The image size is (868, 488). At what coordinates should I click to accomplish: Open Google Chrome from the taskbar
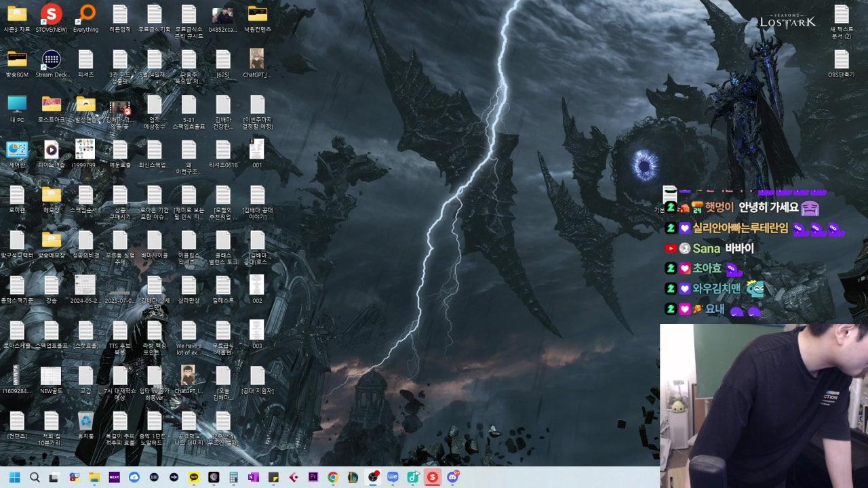333,477
